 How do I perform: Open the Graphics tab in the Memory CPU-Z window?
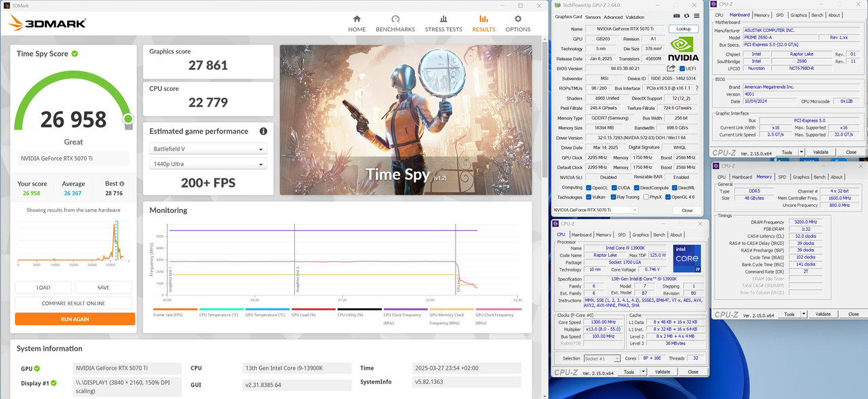tap(801, 177)
